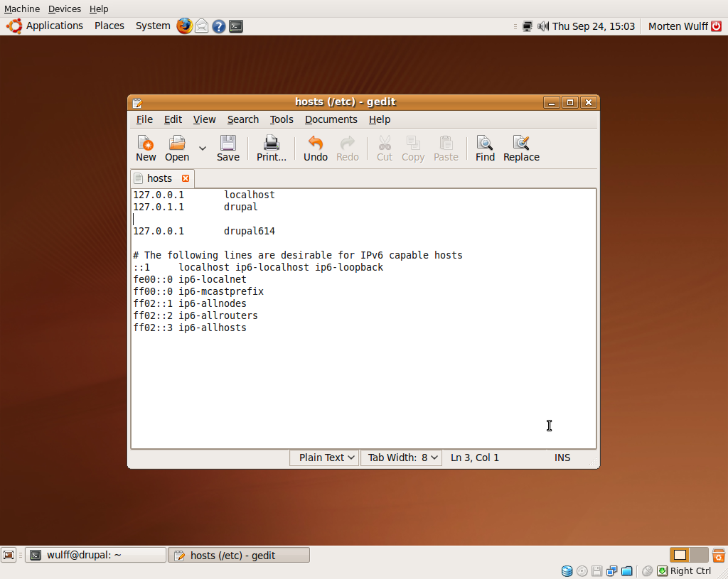Viewport: 728px width, 579px height.
Task: Click the Cut scissors icon
Action: (x=385, y=148)
